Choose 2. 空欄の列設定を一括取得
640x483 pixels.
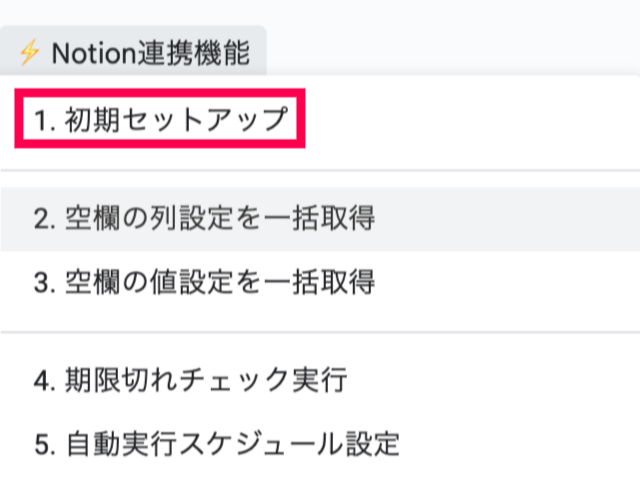click(x=205, y=218)
